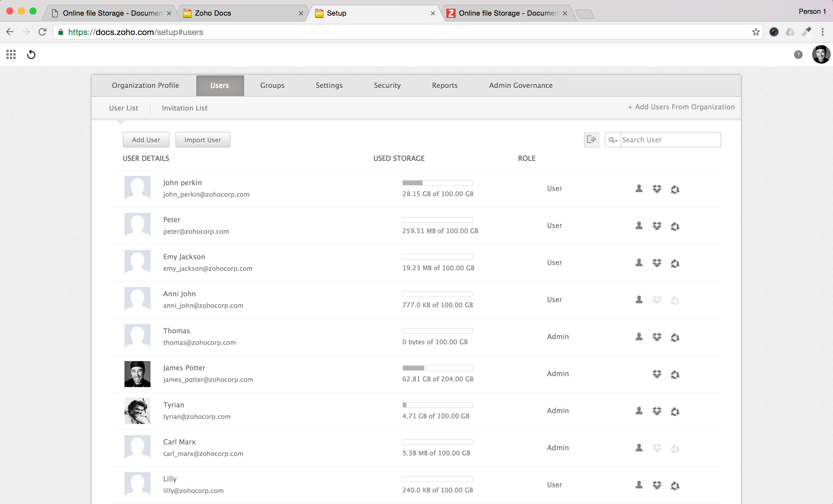833x504 pixels.
Task: Open the help question mark icon
Action: click(798, 54)
